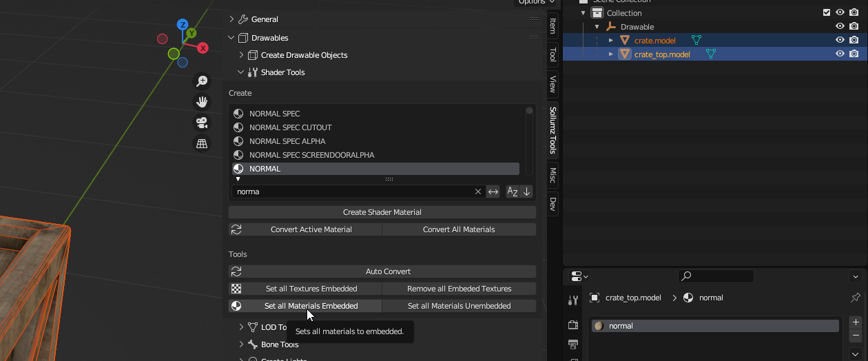Viewport: 868px width, 361px height.
Task: Click the sort alphabetically AZ icon
Action: [x=513, y=192]
